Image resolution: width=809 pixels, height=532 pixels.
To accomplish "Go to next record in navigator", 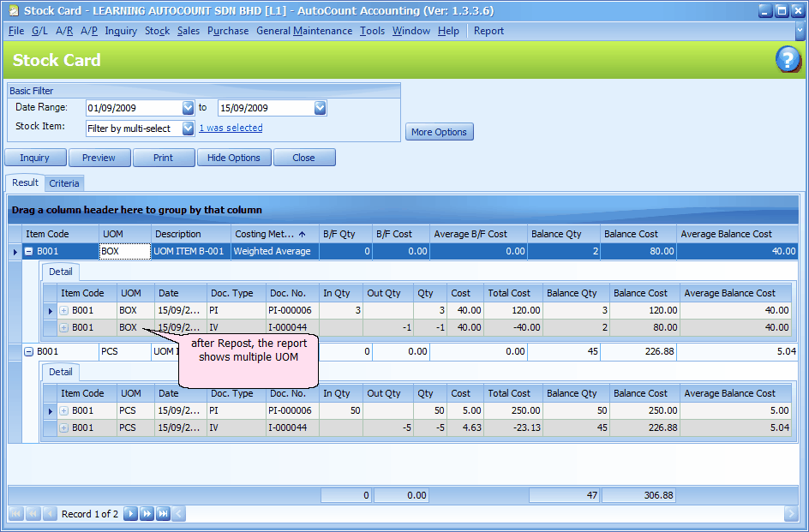I will [130, 514].
